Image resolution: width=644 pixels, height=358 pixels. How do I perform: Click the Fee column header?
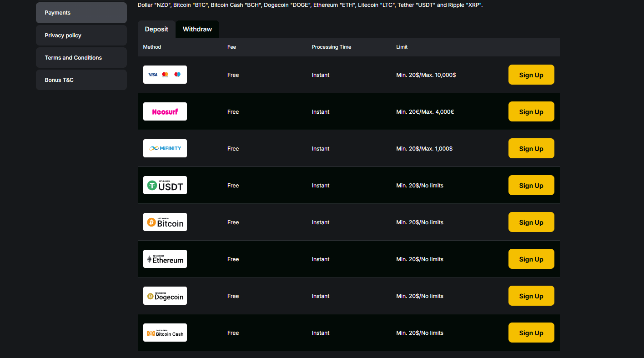[x=231, y=47]
